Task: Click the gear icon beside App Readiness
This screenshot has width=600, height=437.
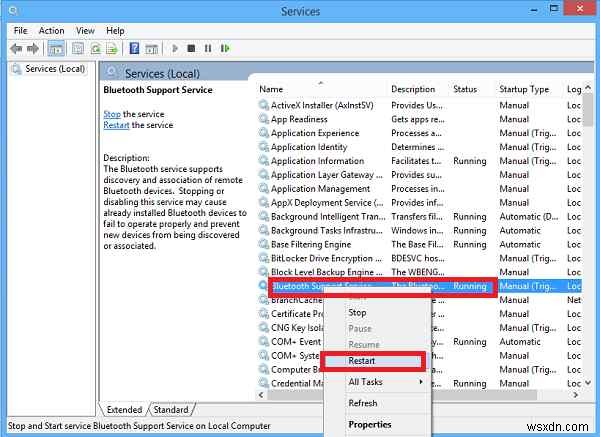Action: [263, 119]
